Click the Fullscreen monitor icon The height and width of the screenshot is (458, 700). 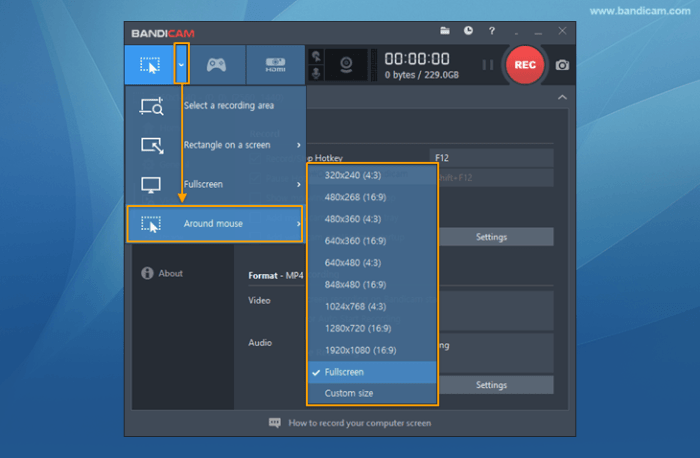tap(151, 185)
